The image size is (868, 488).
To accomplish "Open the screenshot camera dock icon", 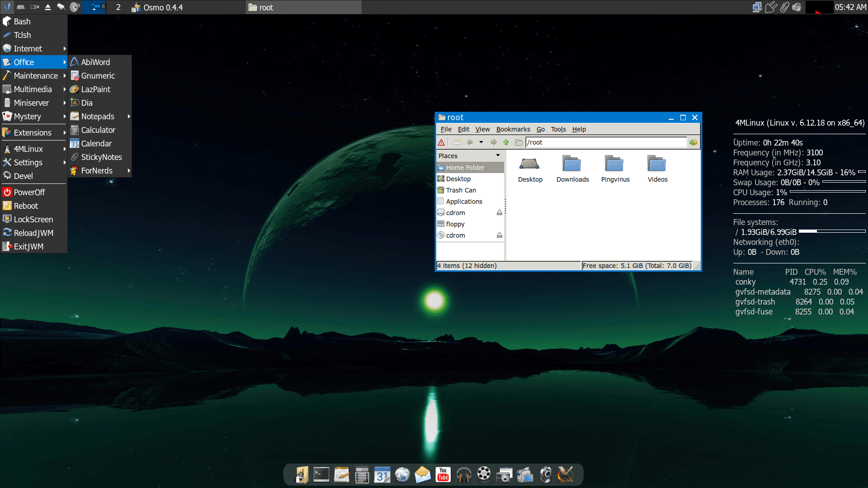I will click(504, 475).
